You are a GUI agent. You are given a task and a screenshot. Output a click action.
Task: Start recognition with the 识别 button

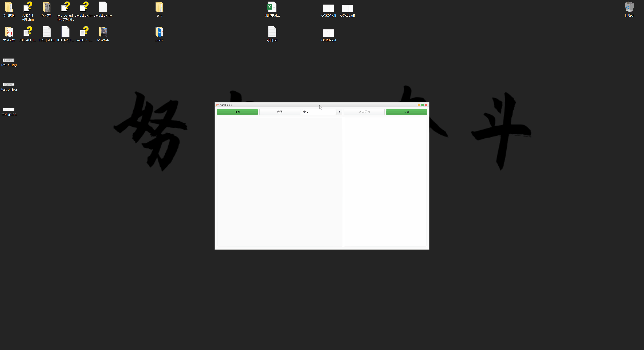coord(406,112)
